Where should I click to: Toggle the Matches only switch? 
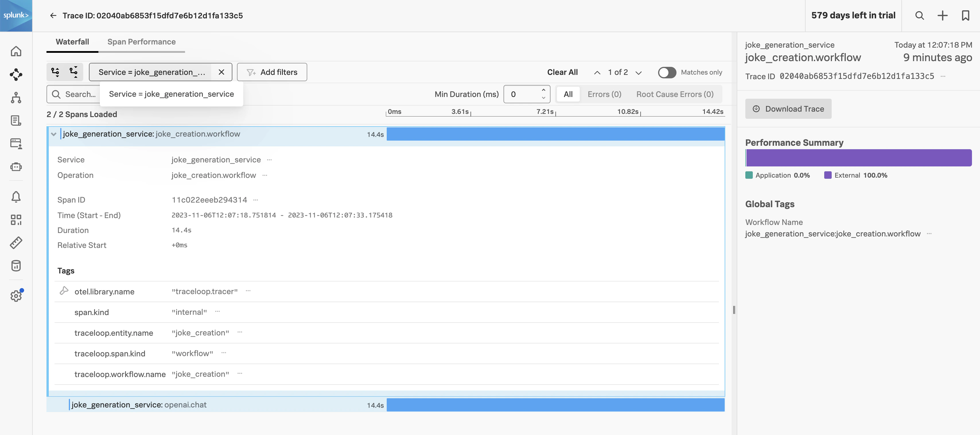(667, 72)
